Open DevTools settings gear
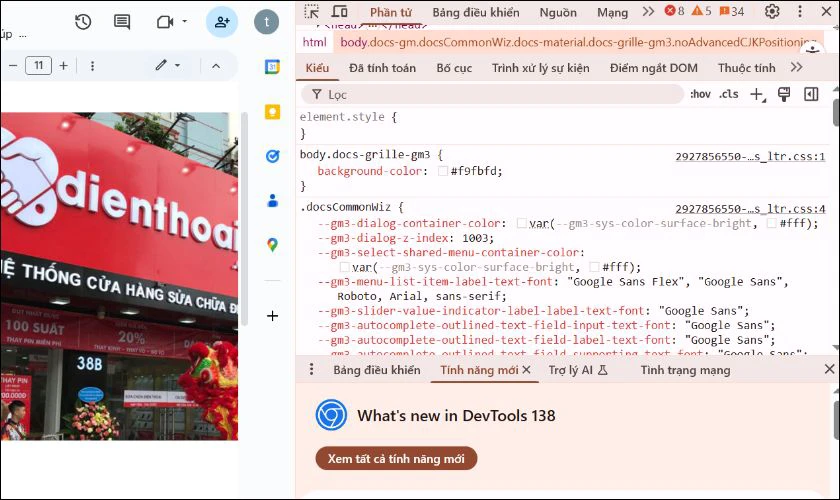The width and height of the screenshot is (840, 500). [x=772, y=11]
